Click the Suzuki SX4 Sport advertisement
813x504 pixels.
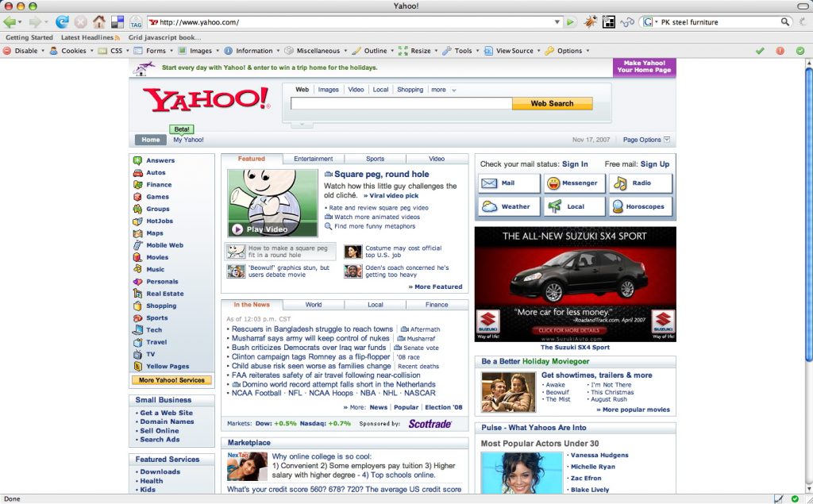(x=575, y=284)
